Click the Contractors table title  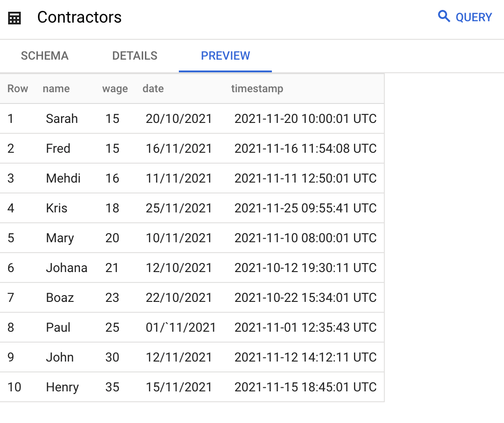point(79,18)
